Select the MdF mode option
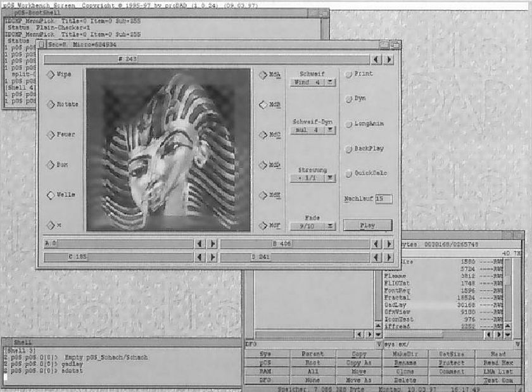 270,225
